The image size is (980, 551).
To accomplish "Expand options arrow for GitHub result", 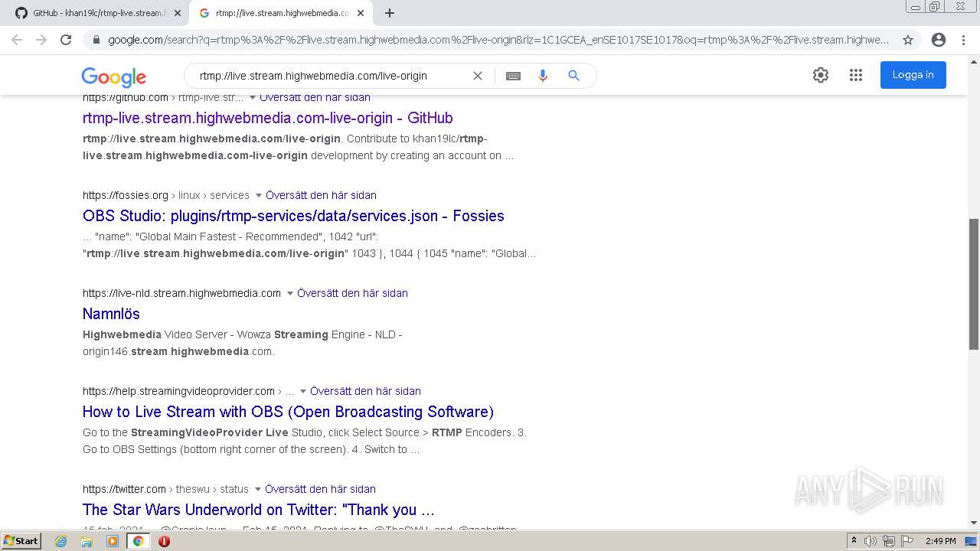I will coord(253,97).
